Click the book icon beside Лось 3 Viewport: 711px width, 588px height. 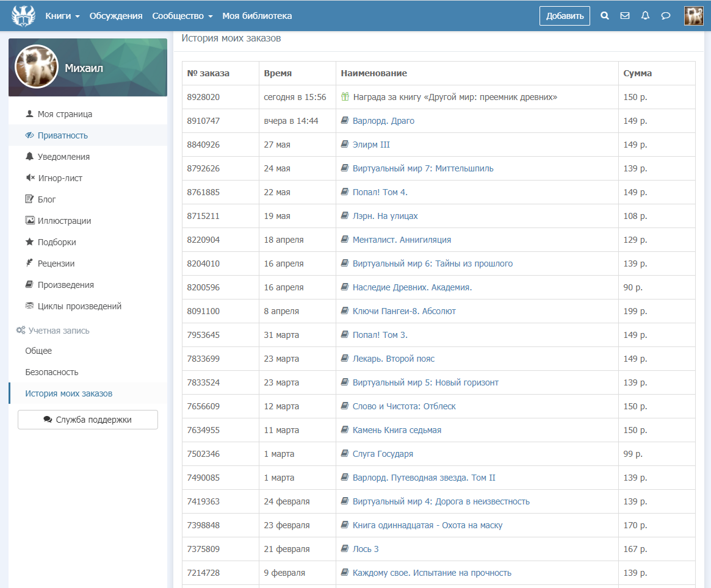345,549
